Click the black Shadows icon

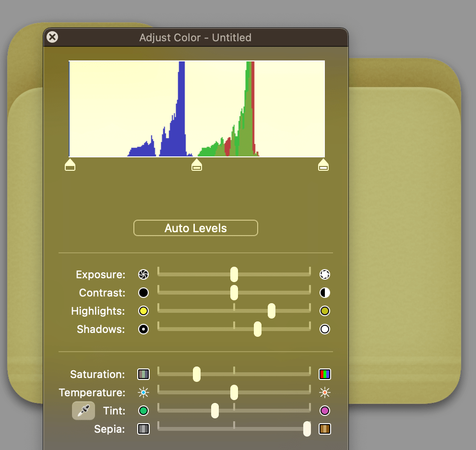pyautogui.click(x=143, y=329)
